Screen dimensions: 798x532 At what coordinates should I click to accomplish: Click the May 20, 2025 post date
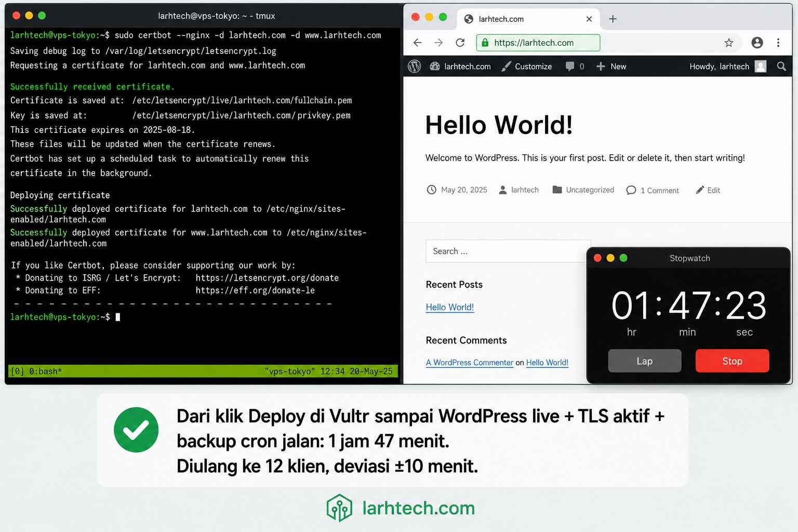pyautogui.click(x=464, y=190)
